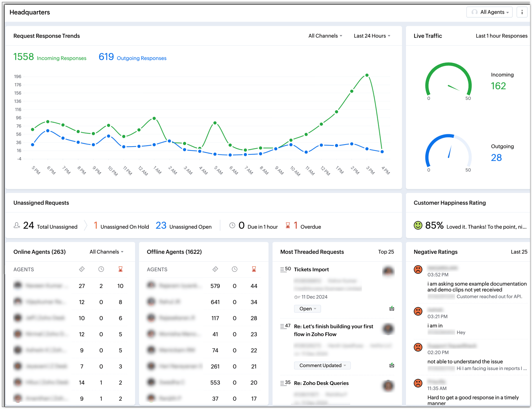
Task: Click the green smiley Customer Happiness icon
Action: pyautogui.click(x=418, y=225)
